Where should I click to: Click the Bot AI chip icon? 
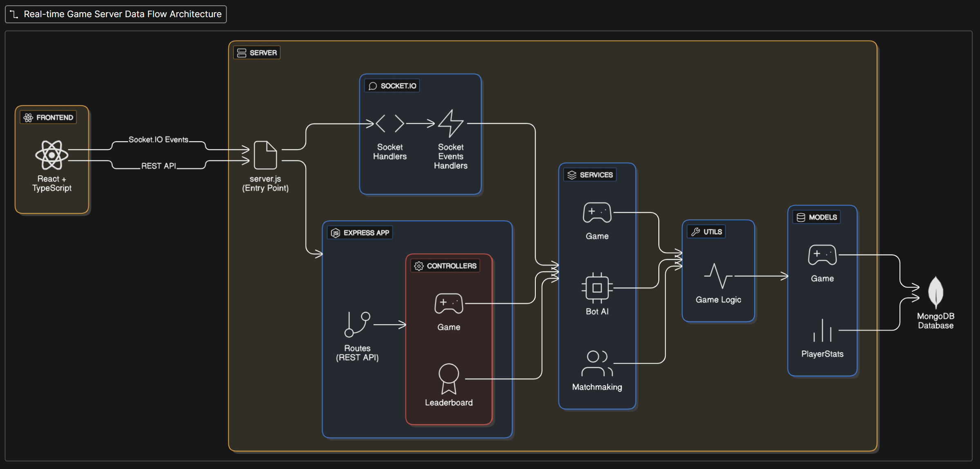coord(597,288)
